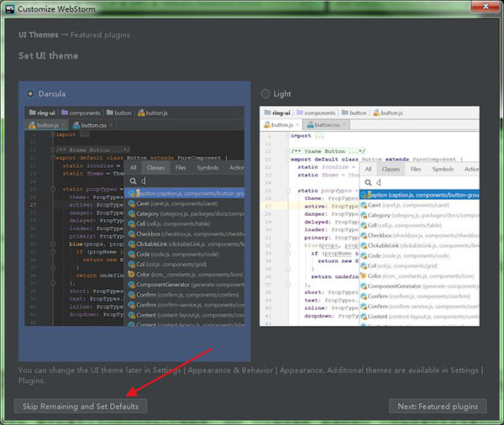Click the "Featured plugins" breadcrumb step text
Image resolution: width=504 pixels, height=425 pixels.
point(100,34)
